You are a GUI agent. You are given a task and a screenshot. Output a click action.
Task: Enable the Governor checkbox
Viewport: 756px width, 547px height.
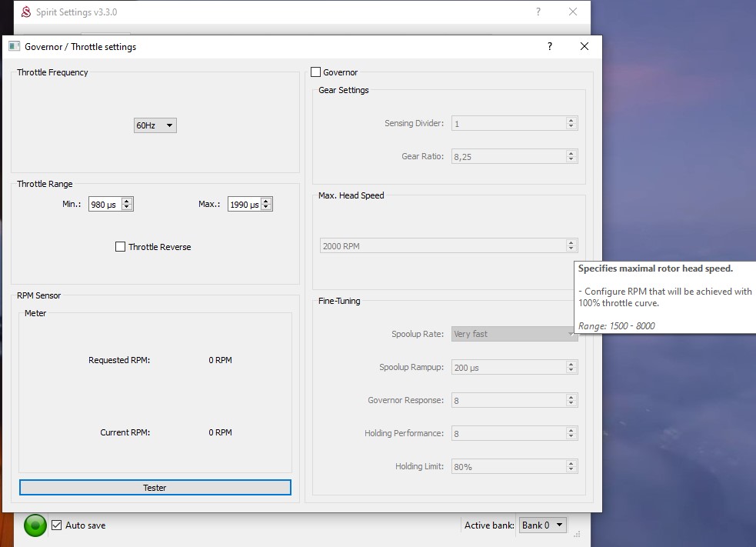[315, 72]
